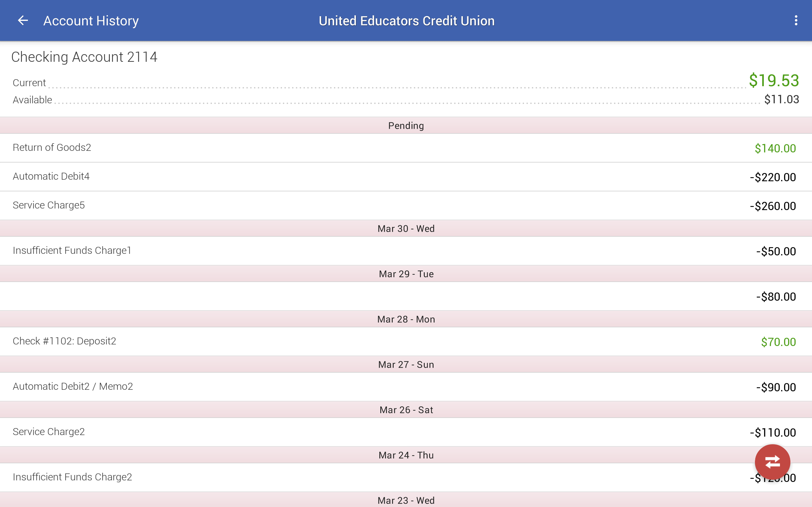Tap the Checking Account 2114 heading
This screenshot has height=507, width=812.
[85, 56]
